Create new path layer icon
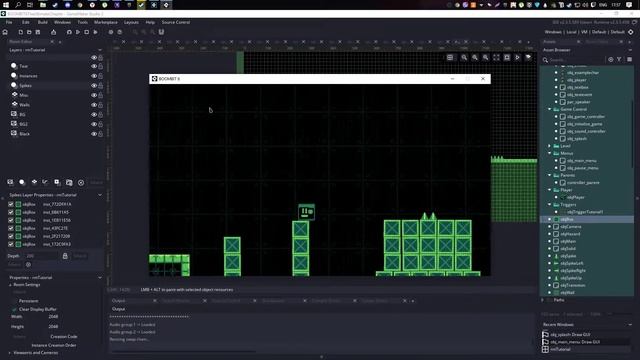The width and height of the screenshot is (640, 360). (45, 182)
